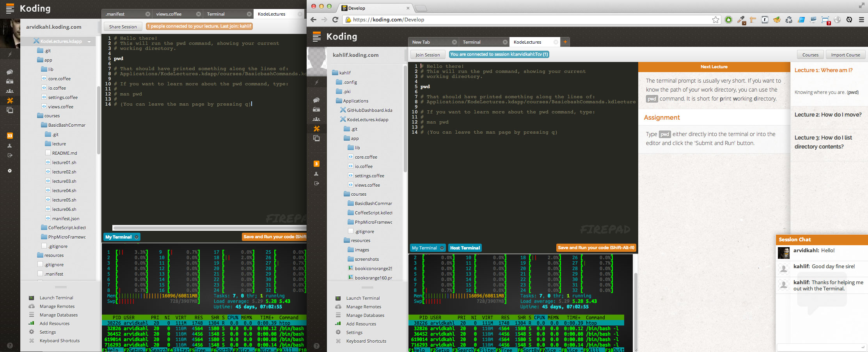Screen dimensions: 868x352
Task: Open Chrome hamburger menu
Action: pos(861,20)
